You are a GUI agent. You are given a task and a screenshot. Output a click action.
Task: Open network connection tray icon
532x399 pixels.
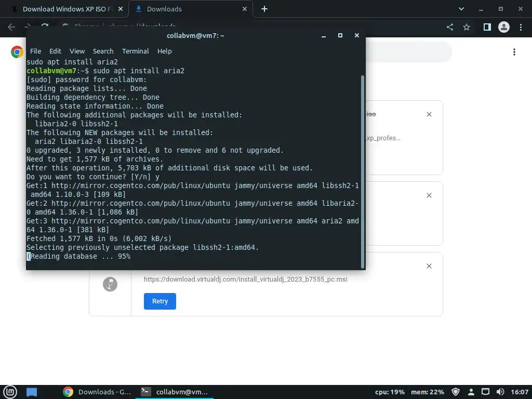[486, 392]
